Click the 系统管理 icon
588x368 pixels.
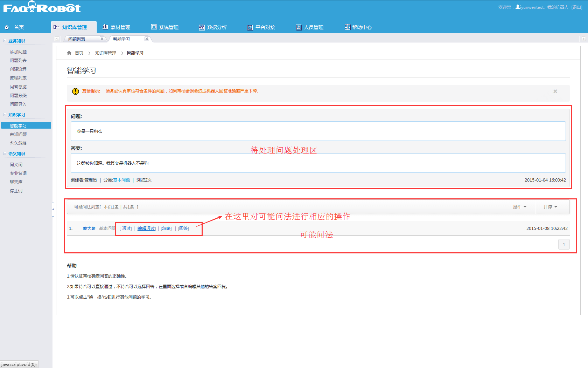154,27
